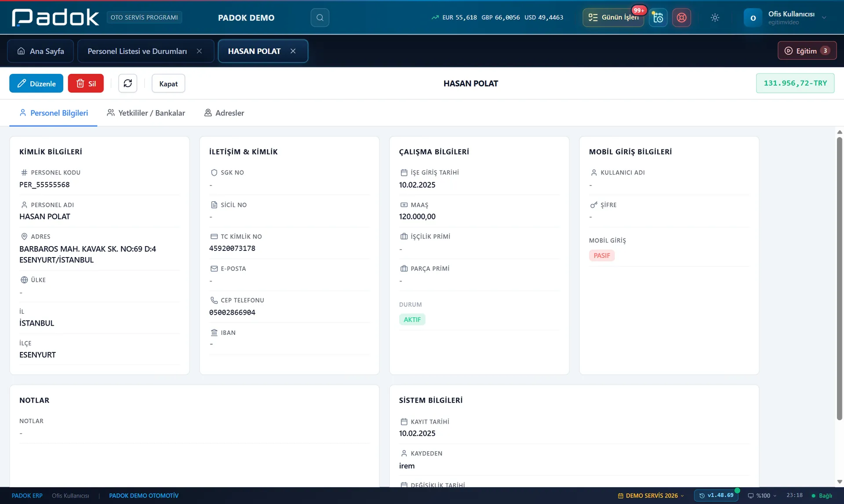
Task: Switch to Adresler tab
Action: pos(224,113)
